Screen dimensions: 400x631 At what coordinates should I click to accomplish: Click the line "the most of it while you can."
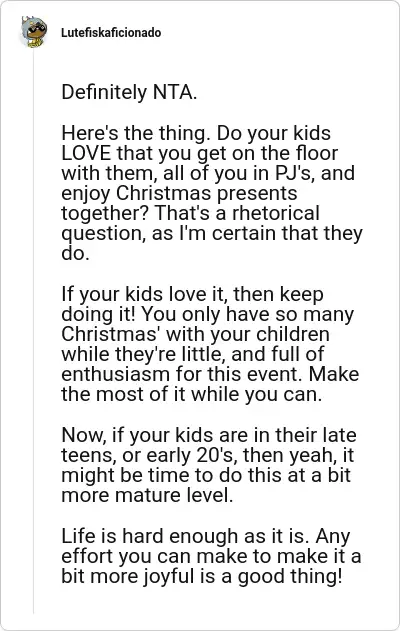[x=192, y=394]
